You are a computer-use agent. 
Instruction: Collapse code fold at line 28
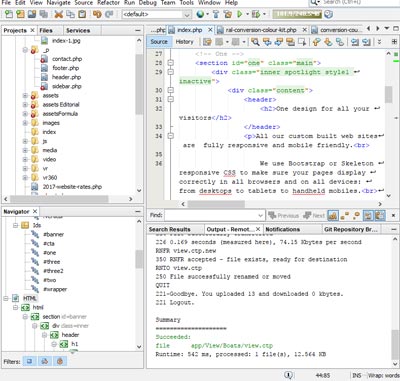click(170, 63)
